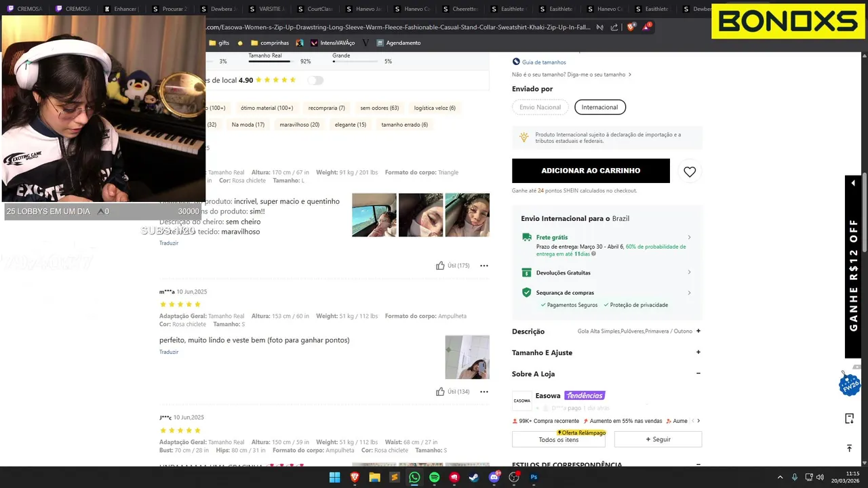Image resolution: width=868 pixels, height=488 pixels.
Task: Open the m***a review photo thumbnail
Action: (467, 357)
